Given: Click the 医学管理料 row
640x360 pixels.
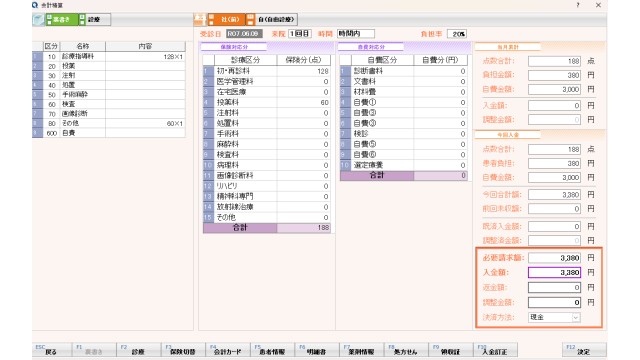Looking at the screenshot, I should 267,82.
